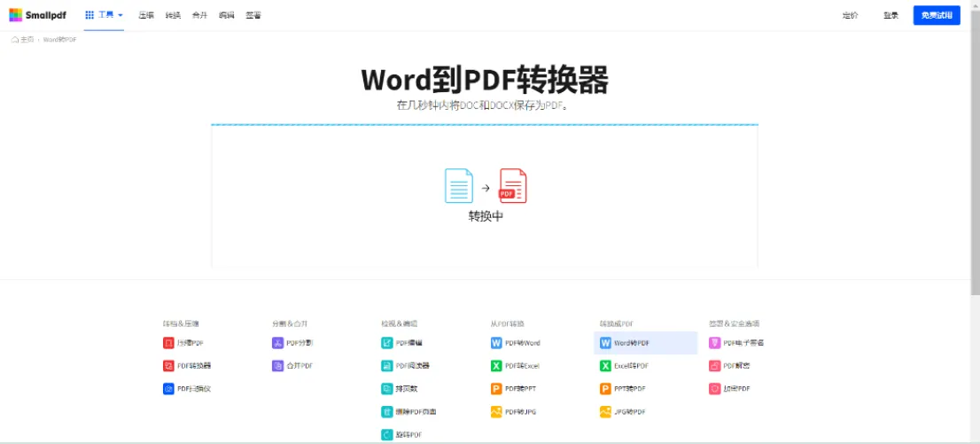Click the PDF分割 split icon
Viewport: 980px width, 444px height.
277,343
